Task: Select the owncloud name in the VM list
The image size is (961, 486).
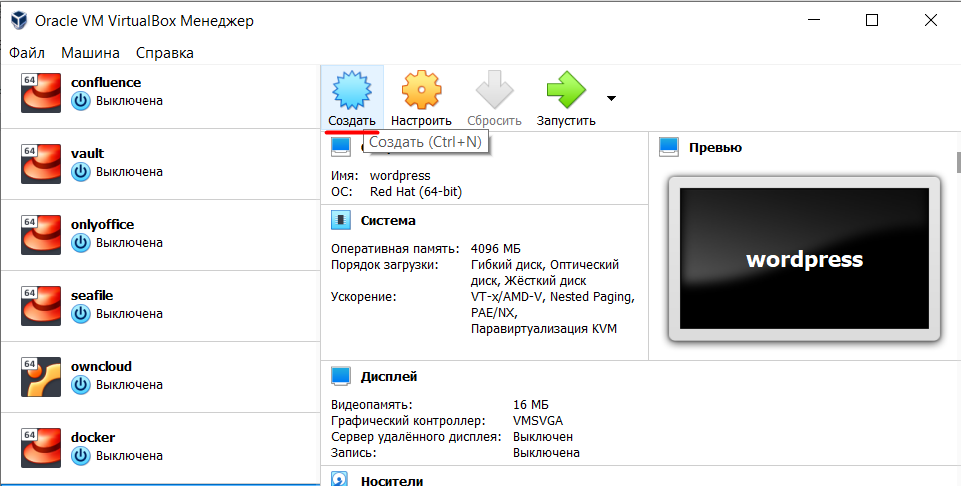Action: point(101,366)
